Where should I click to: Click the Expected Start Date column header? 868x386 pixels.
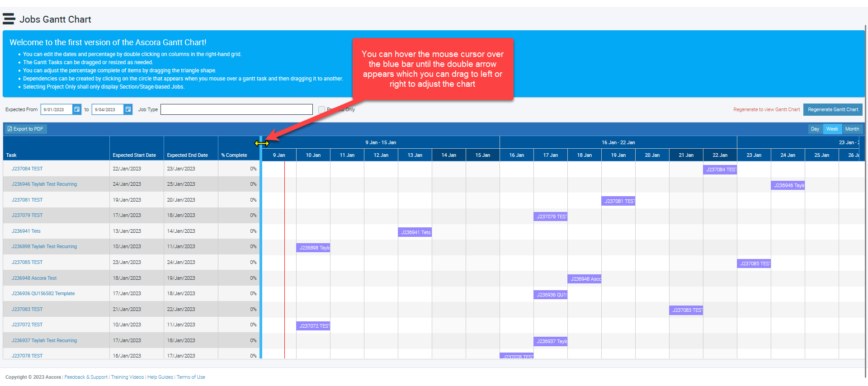134,155
